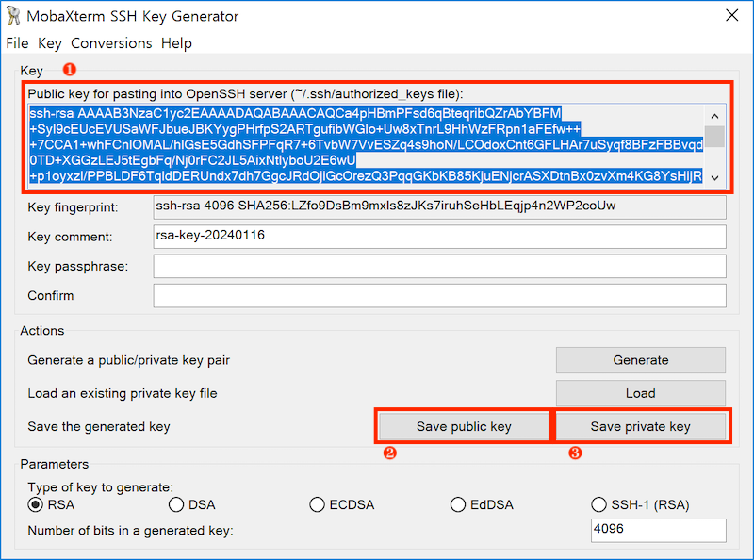This screenshot has height=560, width=754.
Task: Click the Load button
Action: coord(641,393)
